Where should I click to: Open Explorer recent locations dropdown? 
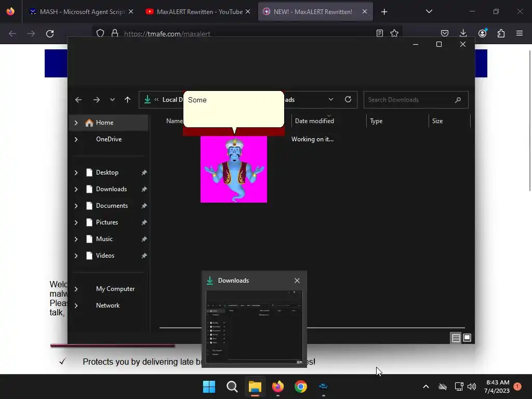[x=112, y=100]
